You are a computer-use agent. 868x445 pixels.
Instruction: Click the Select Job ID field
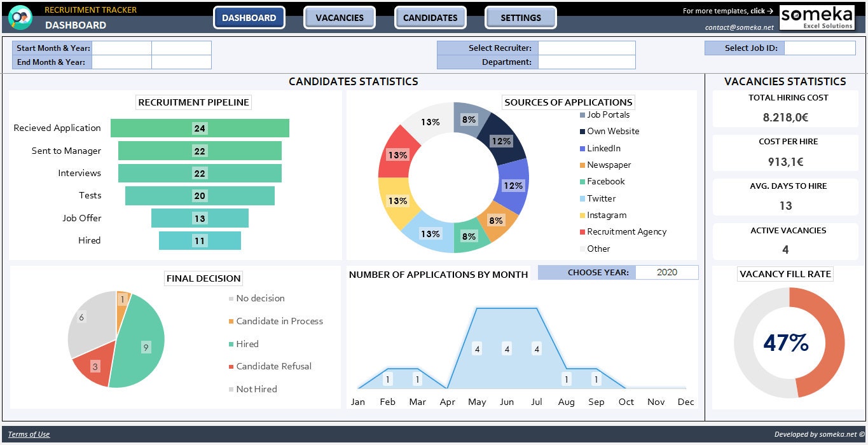point(820,48)
